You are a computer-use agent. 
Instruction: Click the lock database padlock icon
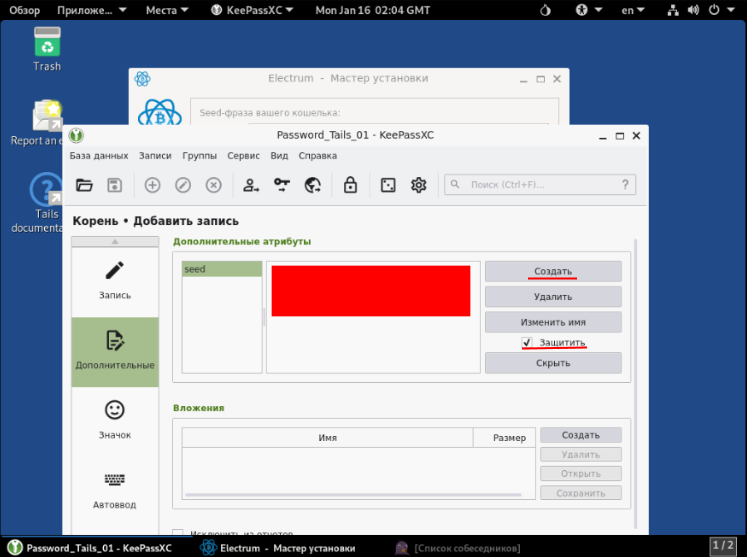tap(350, 185)
